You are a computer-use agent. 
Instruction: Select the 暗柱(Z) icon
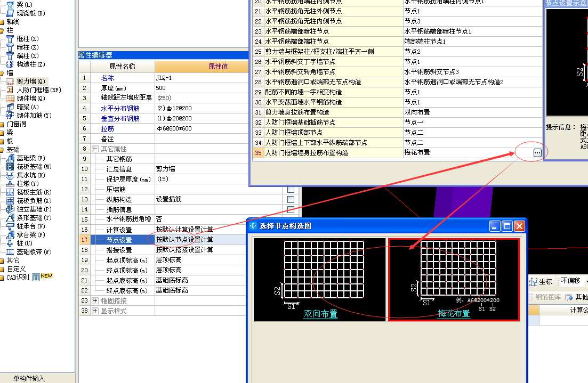point(10,47)
